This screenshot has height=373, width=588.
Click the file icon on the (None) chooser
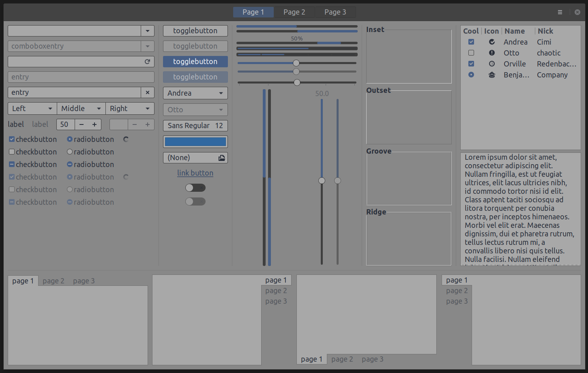[222, 158]
